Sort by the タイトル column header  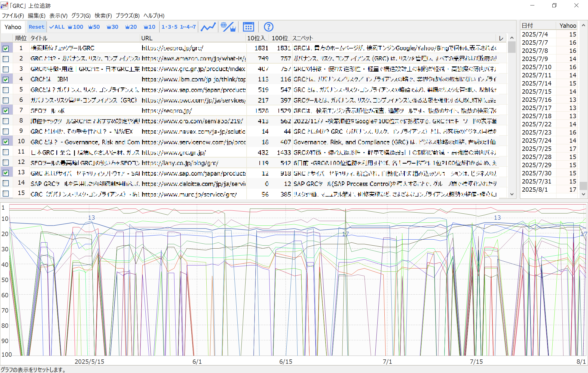[85, 38]
